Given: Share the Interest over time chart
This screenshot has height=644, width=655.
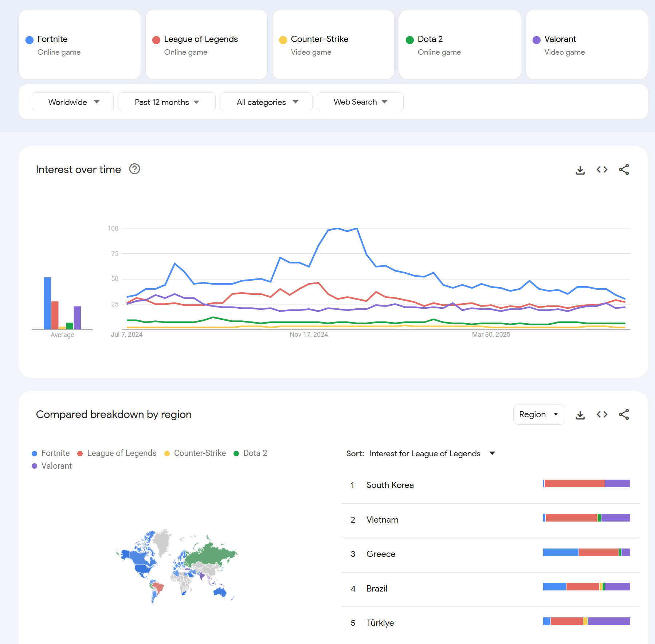Looking at the screenshot, I should 624,169.
